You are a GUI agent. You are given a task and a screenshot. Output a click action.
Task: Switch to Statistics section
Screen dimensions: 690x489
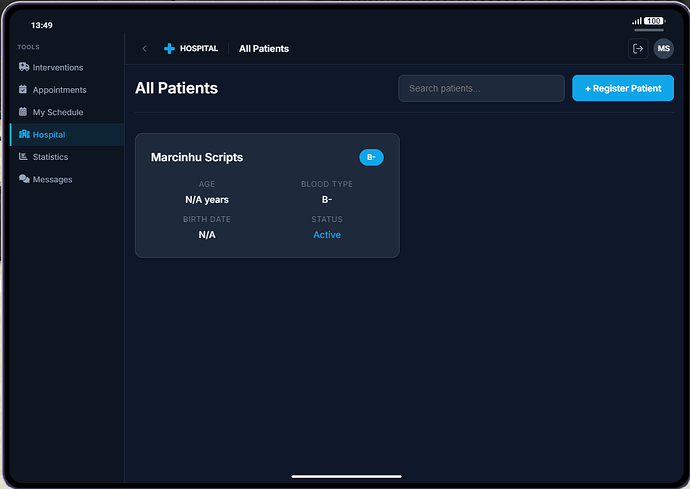(50, 157)
